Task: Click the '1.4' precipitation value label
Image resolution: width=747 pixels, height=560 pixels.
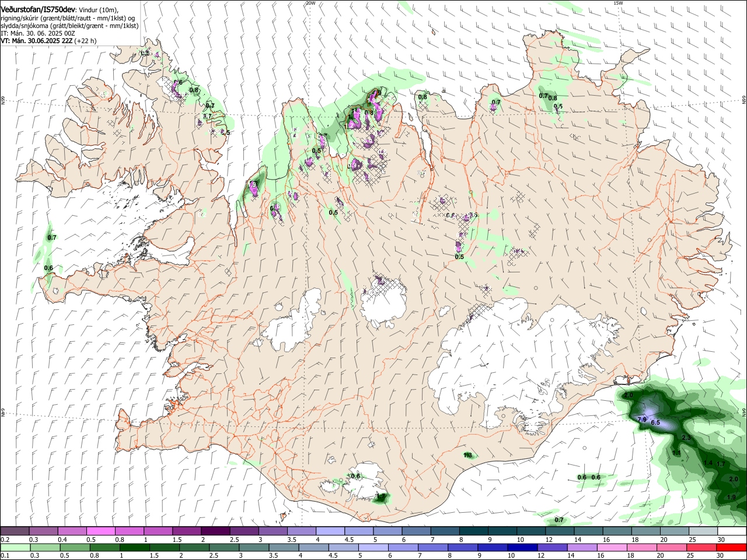Action: coord(708,463)
